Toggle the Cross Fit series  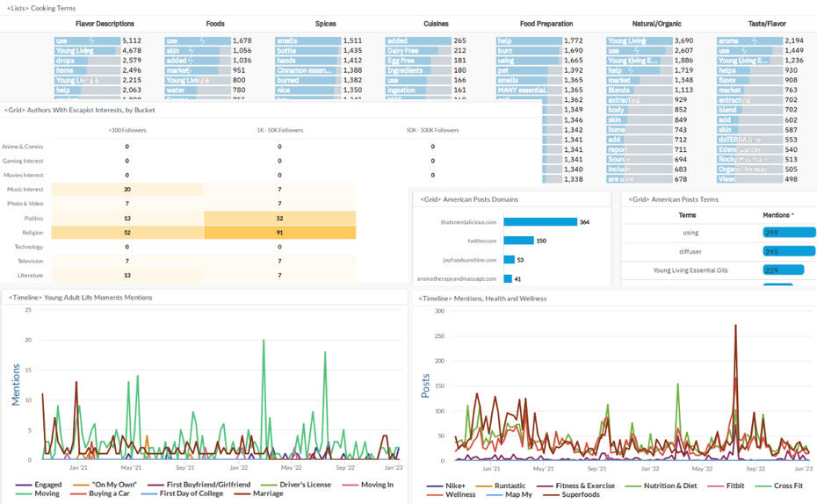point(792,486)
